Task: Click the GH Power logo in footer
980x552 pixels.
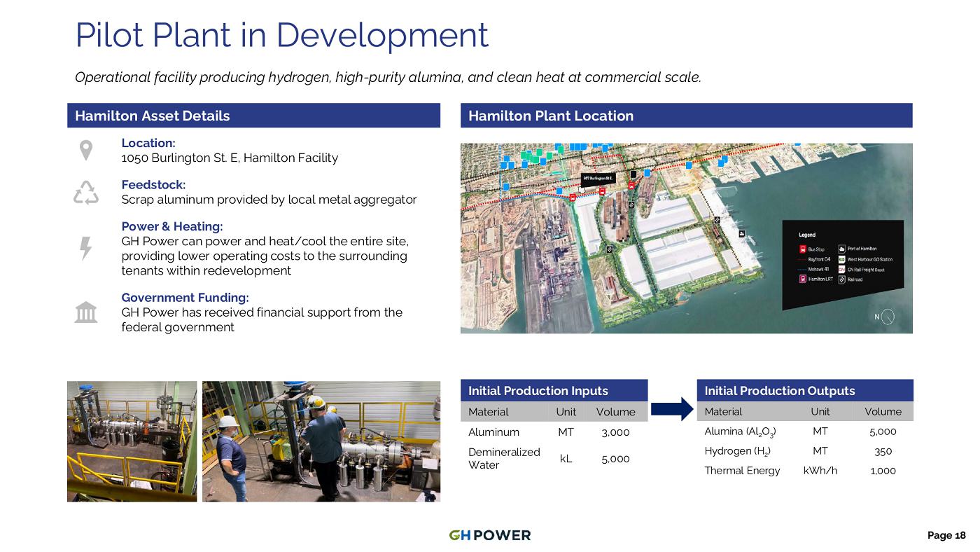Action: pyautogui.click(x=490, y=535)
